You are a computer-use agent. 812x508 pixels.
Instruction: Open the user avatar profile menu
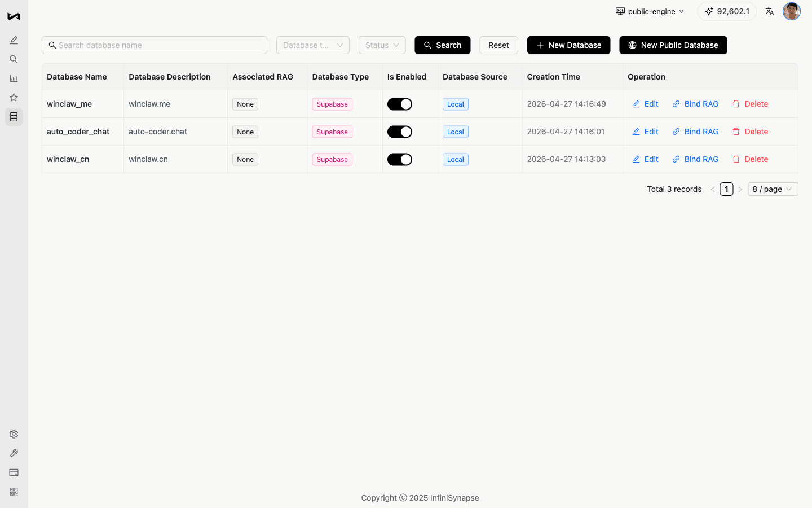coord(792,11)
